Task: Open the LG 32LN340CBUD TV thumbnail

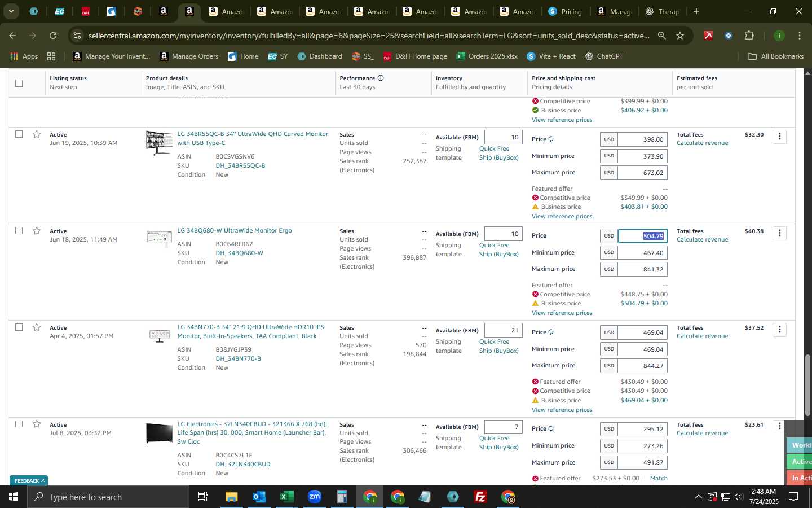Action: coord(159,433)
